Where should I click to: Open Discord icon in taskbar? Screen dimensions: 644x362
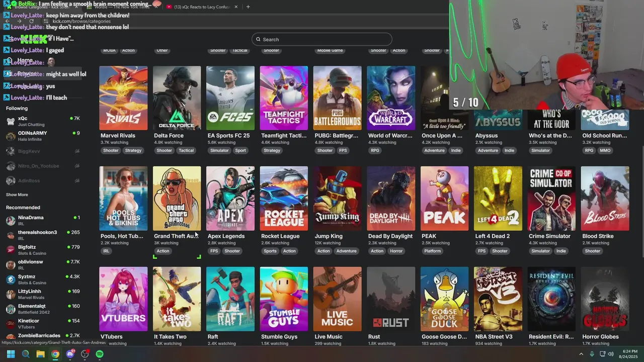point(70,354)
